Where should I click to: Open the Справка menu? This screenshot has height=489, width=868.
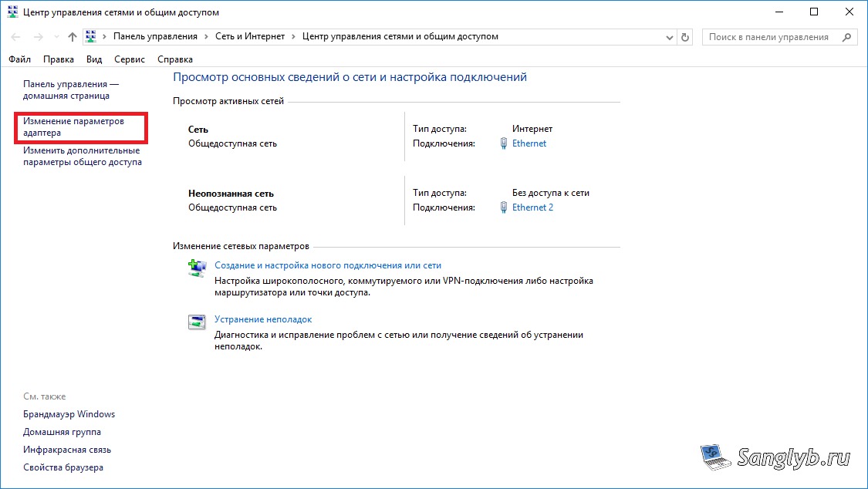[175, 59]
